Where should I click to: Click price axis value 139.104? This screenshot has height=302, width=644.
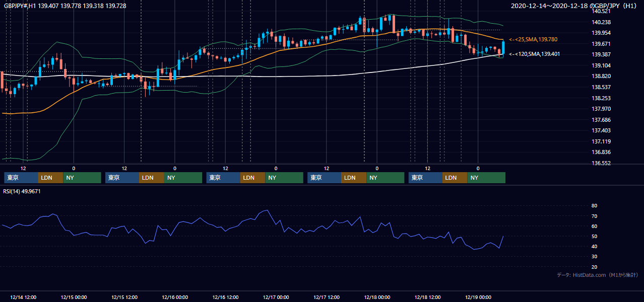point(602,65)
